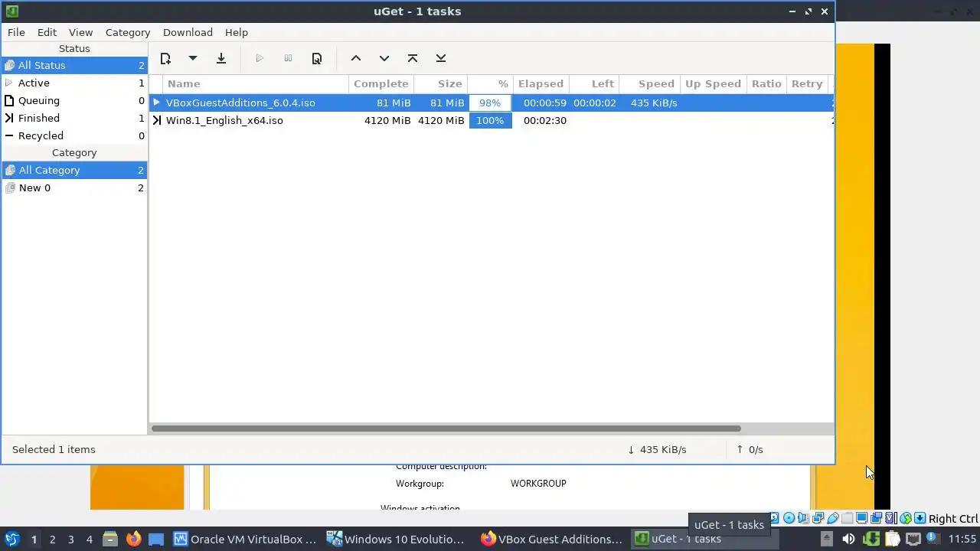The width and height of the screenshot is (980, 551).
Task: Sort by the Elapsed column header
Action: coord(541,83)
